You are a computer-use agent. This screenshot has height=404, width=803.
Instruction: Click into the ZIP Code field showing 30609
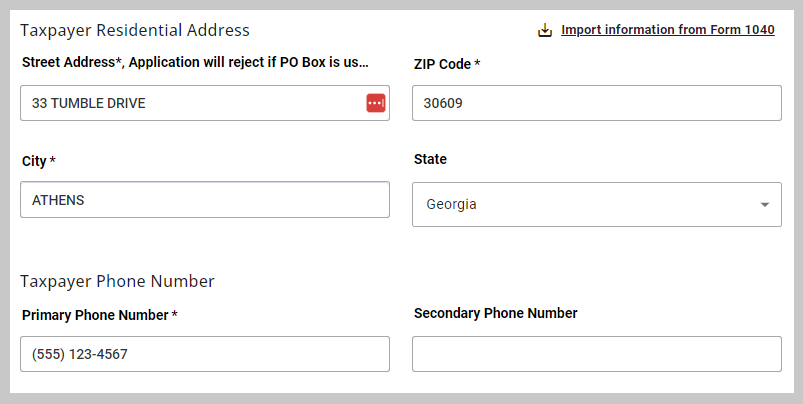(x=597, y=103)
